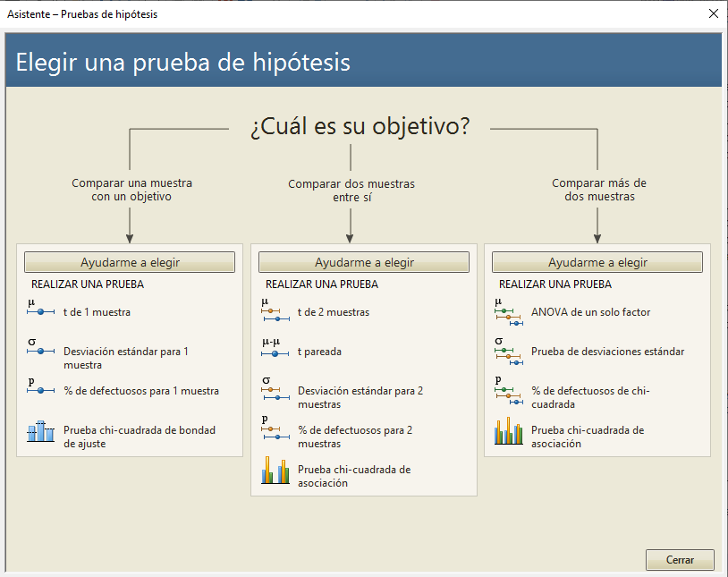The image size is (728, 577).
Task: Choose the t pareada test label
Action: tap(319, 352)
